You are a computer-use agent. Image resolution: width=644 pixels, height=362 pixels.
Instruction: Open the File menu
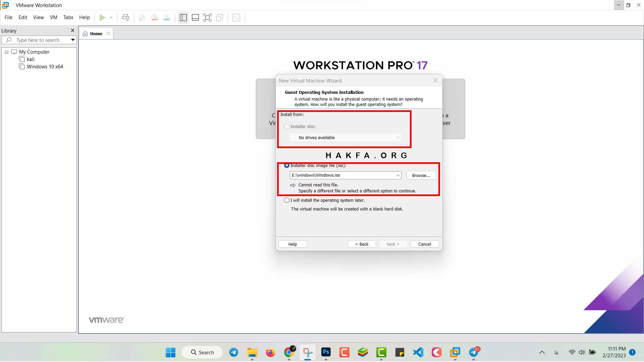pyautogui.click(x=8, y=17)
